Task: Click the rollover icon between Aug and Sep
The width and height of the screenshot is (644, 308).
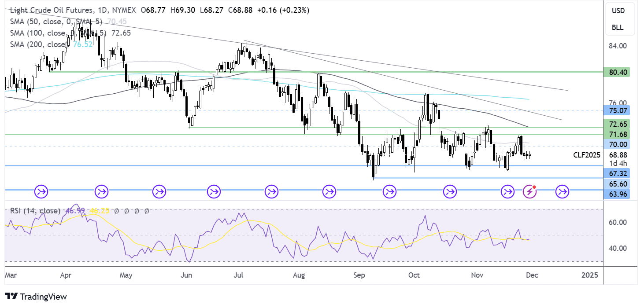Action: pyautogui.click(x=329, y=191)
